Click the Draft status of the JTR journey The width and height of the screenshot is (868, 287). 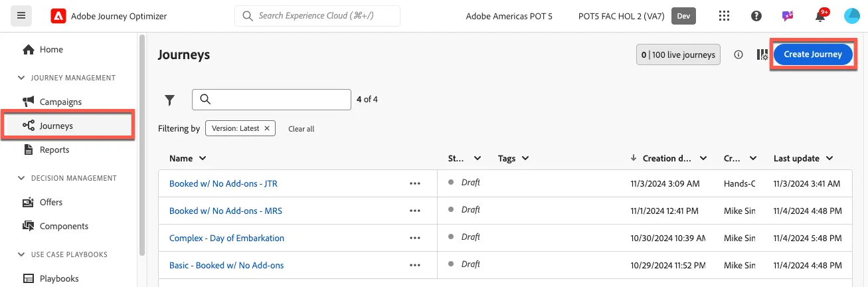[470, 183]
